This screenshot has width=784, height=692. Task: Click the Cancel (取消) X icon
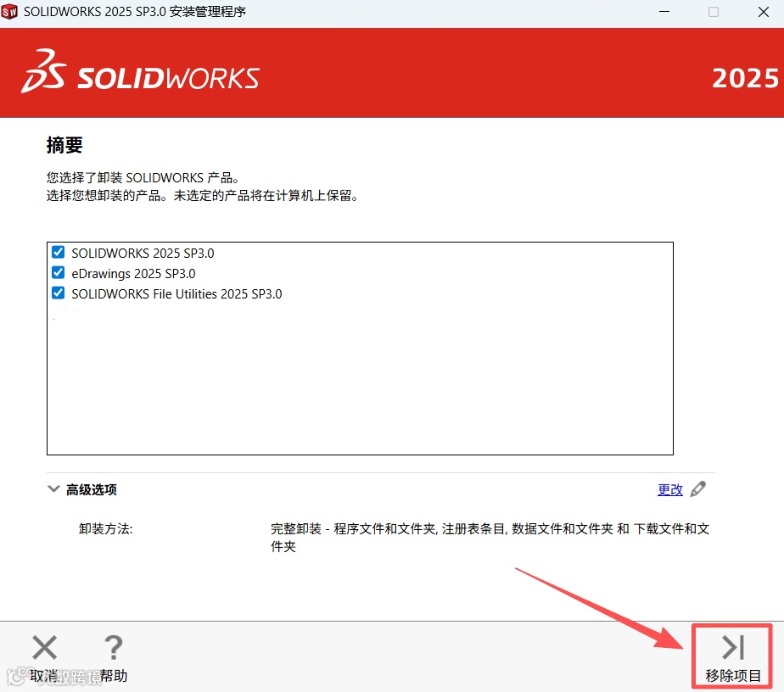point(44,648)
